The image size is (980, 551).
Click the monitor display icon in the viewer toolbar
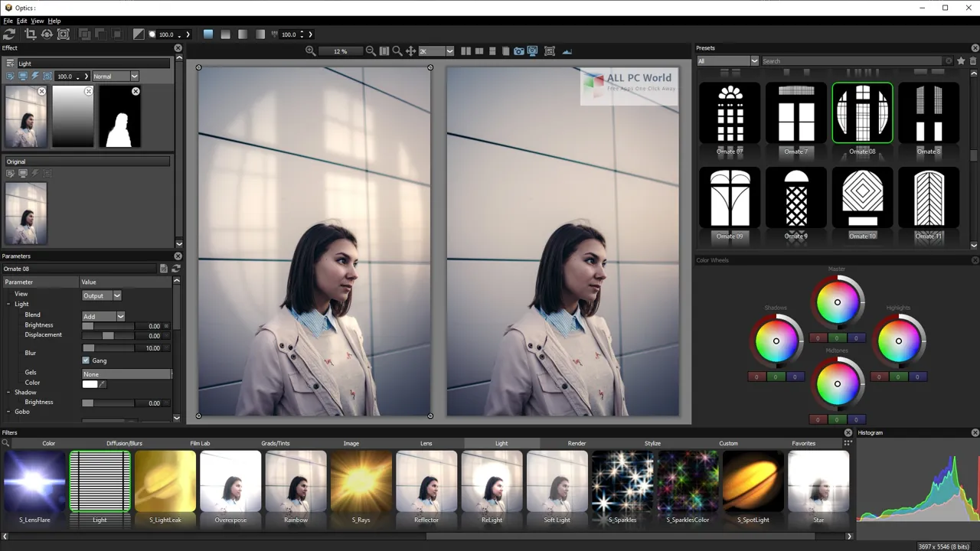point(533,51)
